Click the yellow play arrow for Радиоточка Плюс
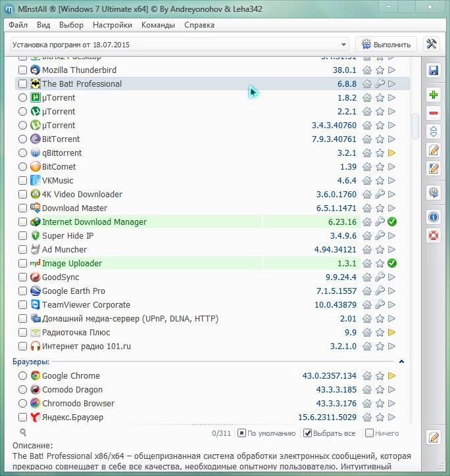The height and width of the screenshot is (476, 450). pyautogui.click(x=391, y=333)
